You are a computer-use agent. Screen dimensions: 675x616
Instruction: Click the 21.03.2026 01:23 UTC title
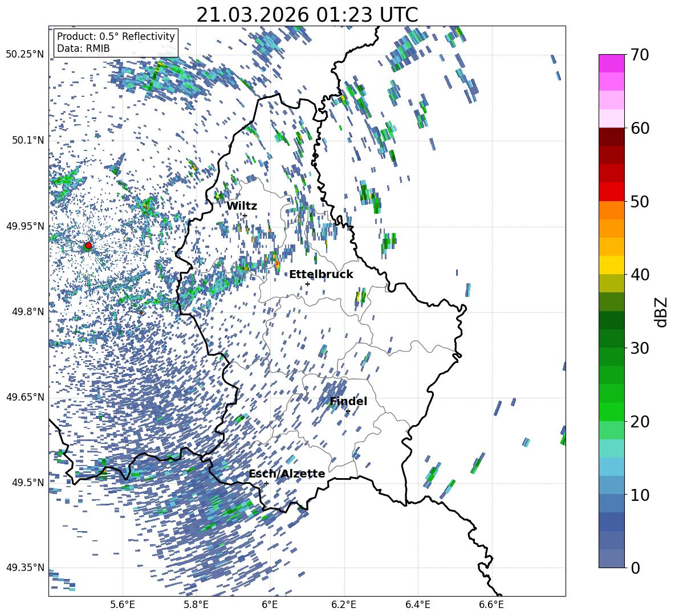[x=307, y=15]
